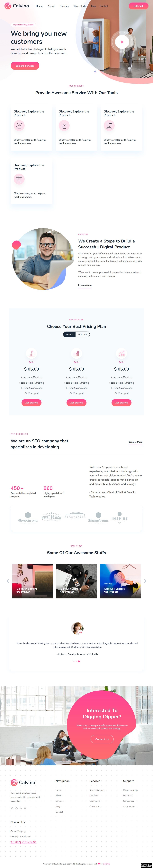153x868 pixels.
Task: Open YouTube icon in footer
Action: pos(25,808)
